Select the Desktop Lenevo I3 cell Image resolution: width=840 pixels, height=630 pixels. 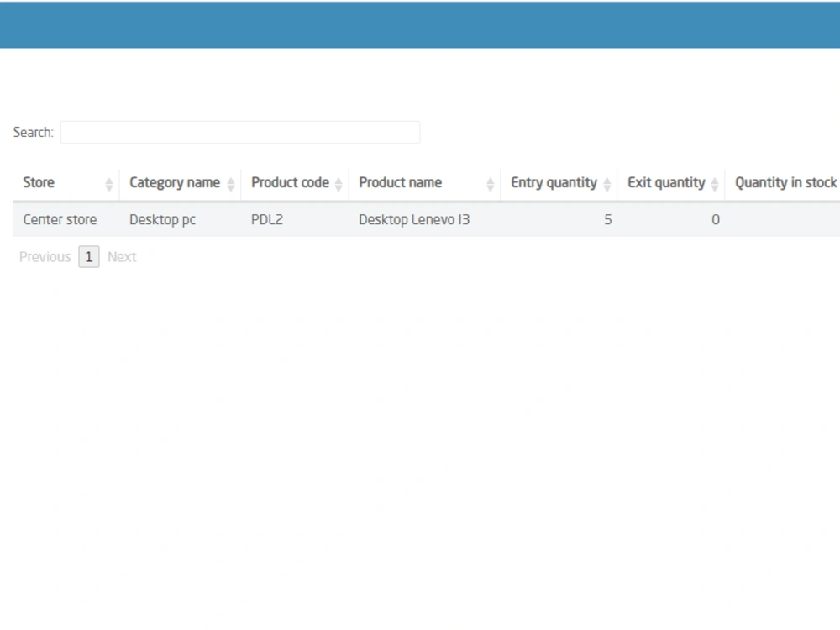click(x=414, y=219)
